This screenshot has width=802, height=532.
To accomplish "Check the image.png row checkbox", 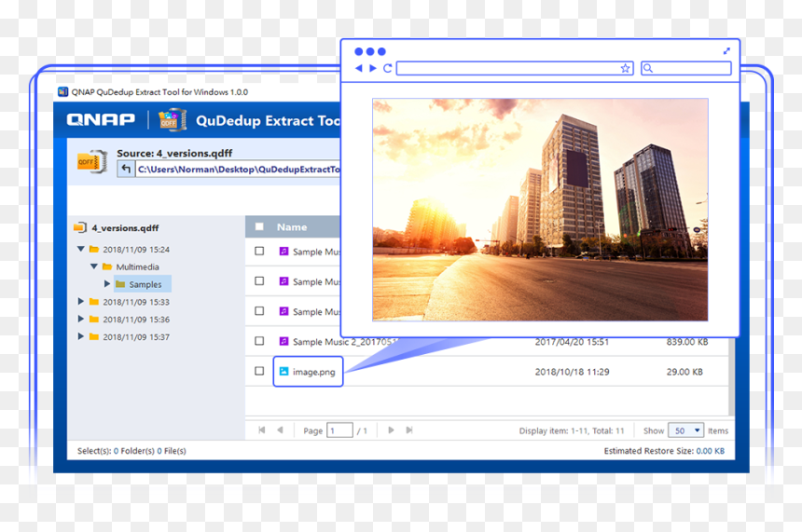I will 259,371.
